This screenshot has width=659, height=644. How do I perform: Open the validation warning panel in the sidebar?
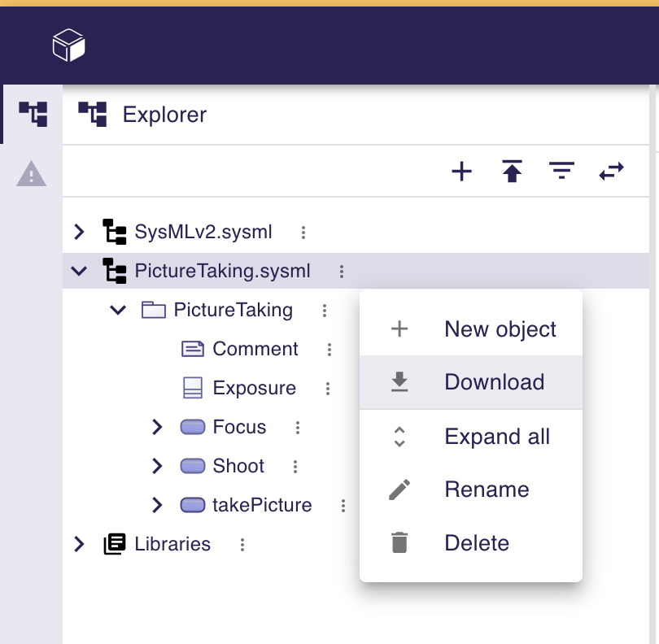click(33, 174)
